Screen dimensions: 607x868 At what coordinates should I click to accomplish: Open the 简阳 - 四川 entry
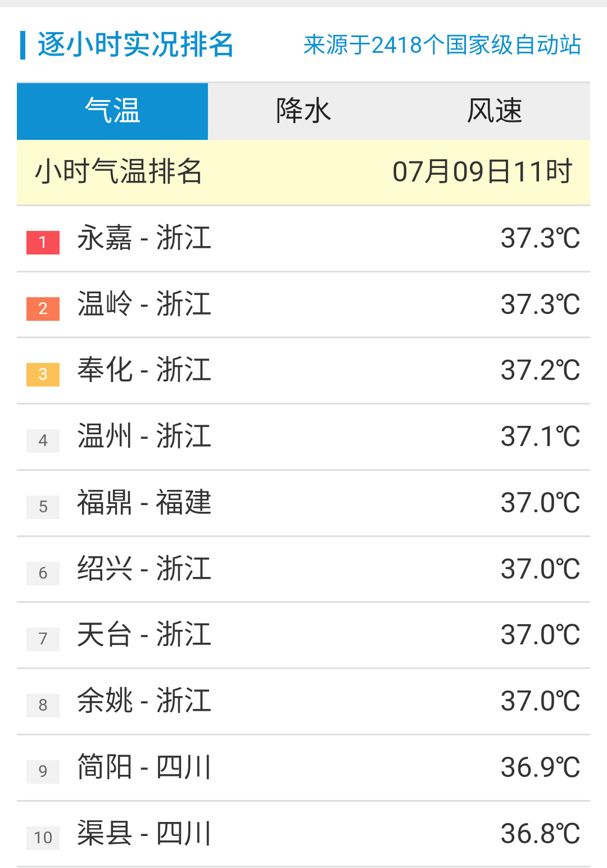point(144,767)
